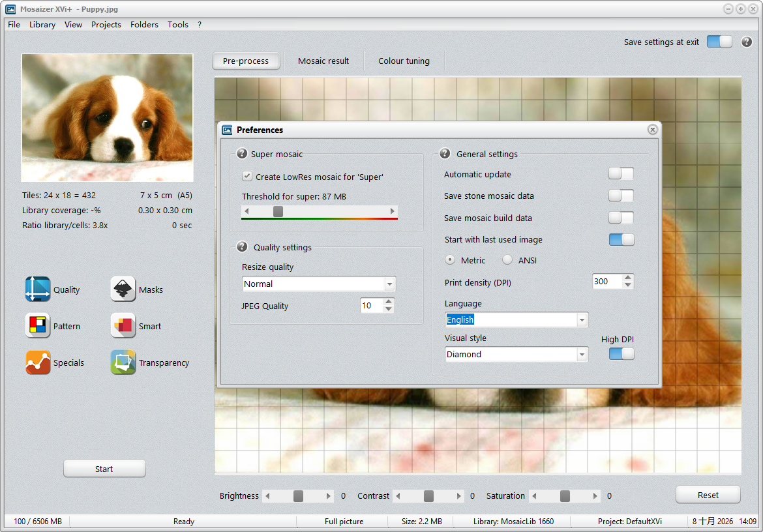Switch to the Mosaic result tab
The height and width of the screenshot is (532, 763).
tap(323, 61)
